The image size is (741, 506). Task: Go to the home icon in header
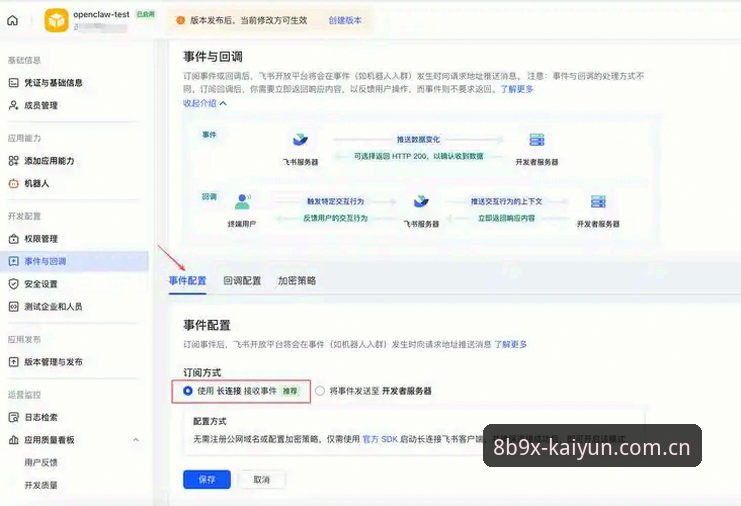pos(13,20)
